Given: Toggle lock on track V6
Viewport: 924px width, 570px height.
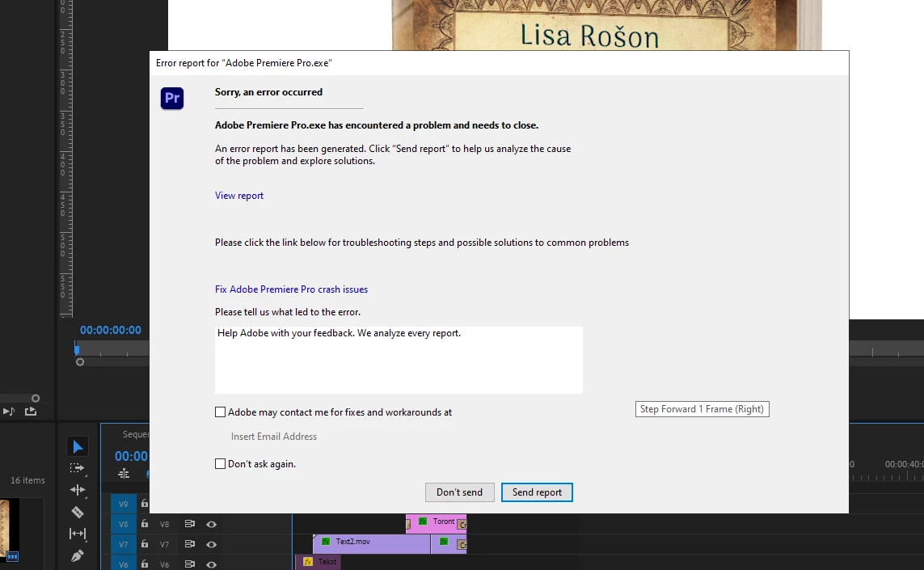Looking at the screenshot, I should [x=145, y=564].
